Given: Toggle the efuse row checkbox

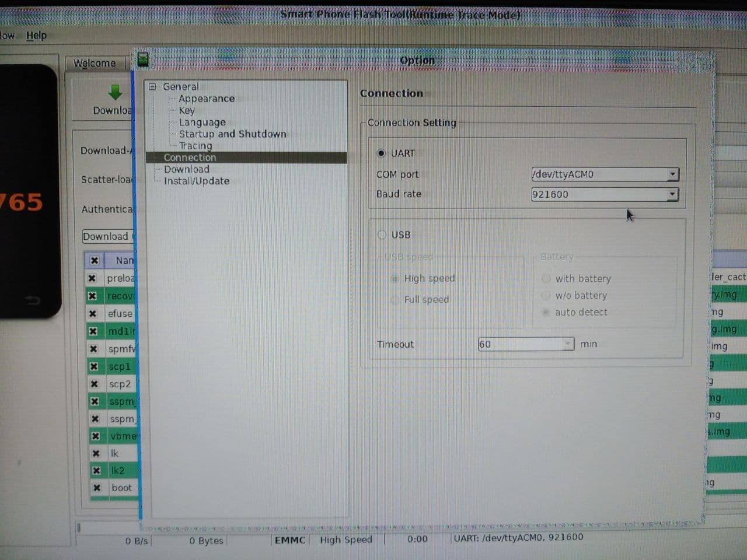Looking at the screenshot, I should (92, 314).
